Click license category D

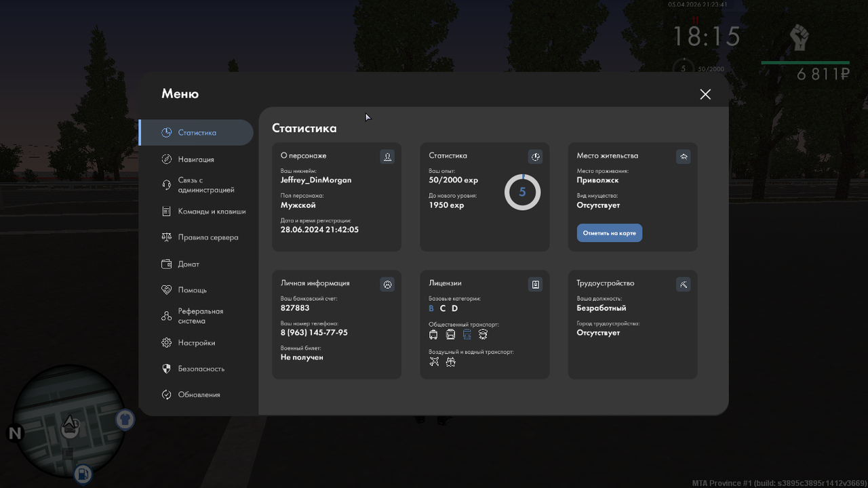[x=454, y=308]
